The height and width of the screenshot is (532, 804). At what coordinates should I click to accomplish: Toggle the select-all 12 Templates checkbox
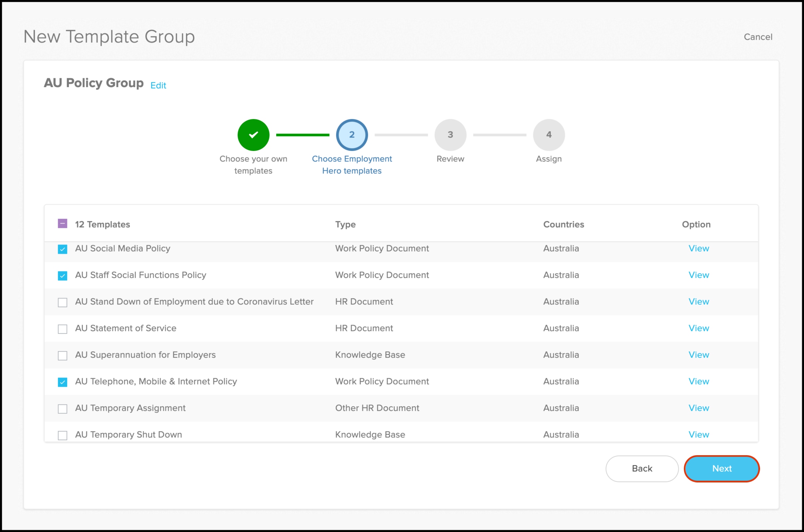click(x=63, y=224)
